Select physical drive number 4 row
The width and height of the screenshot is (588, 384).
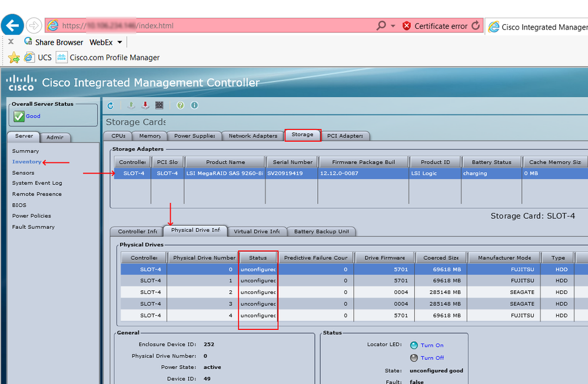(354, 315)
